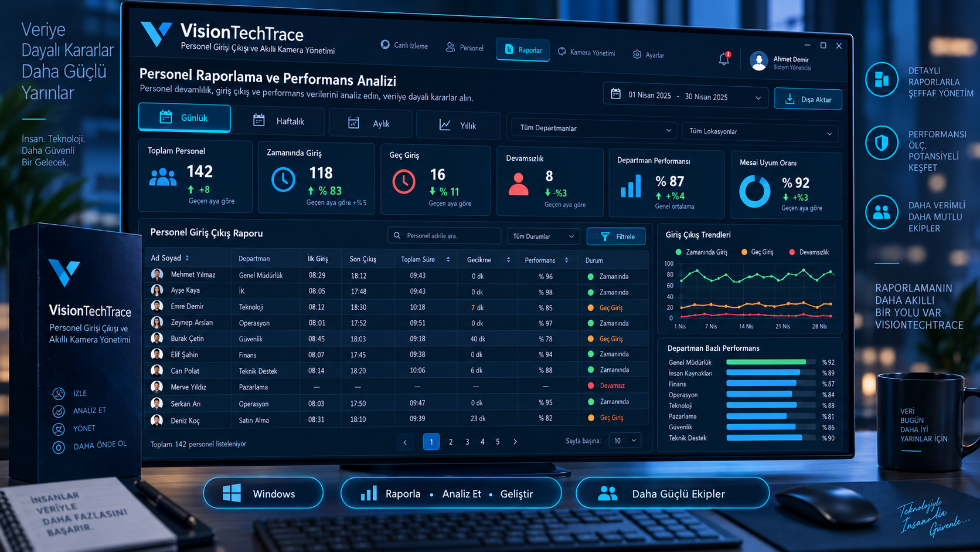Toggle Geç Giriş legend series
Image resolution: width=980 pixels, height=552 pixels.
coord(757,252)
